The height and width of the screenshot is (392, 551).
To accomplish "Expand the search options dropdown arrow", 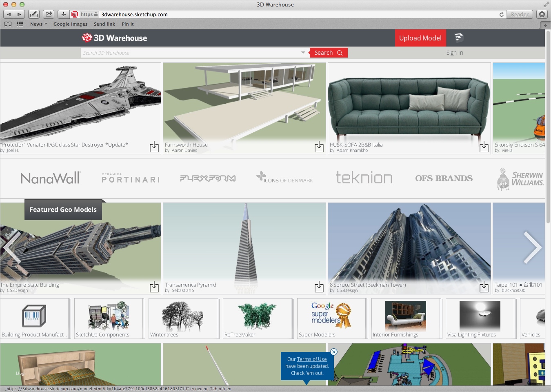I will [303, 53].
